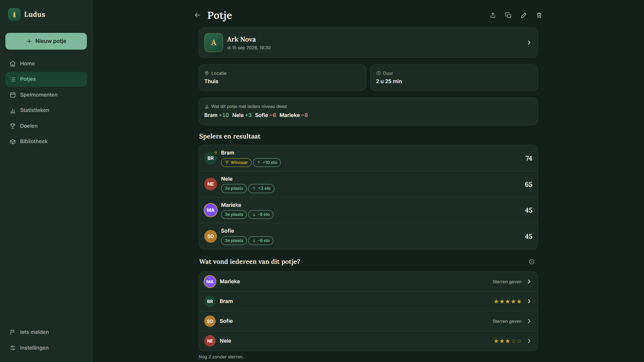644x362 pixels.
Task: Click the '2e plaats' badge on Nele
Action: 234,188
